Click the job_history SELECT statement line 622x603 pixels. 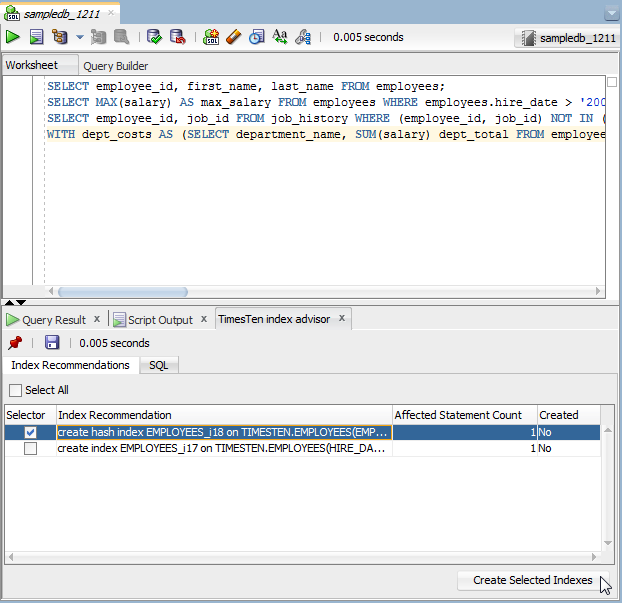click(326, 118)
